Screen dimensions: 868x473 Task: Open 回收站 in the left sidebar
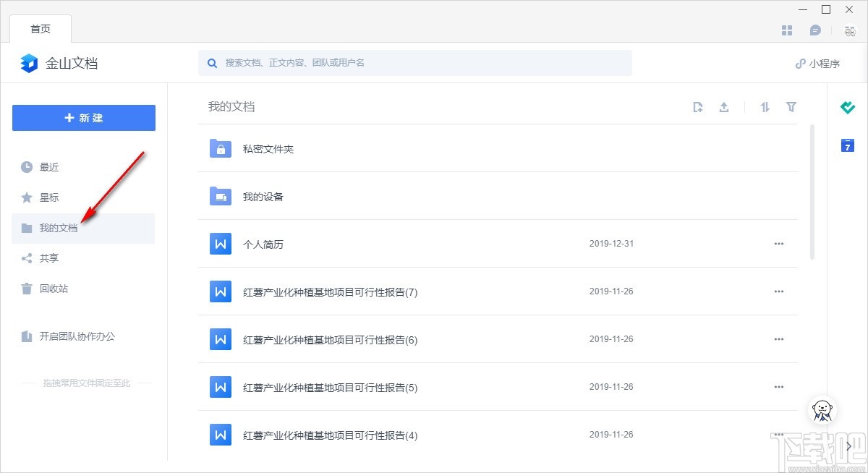point(83,289)
